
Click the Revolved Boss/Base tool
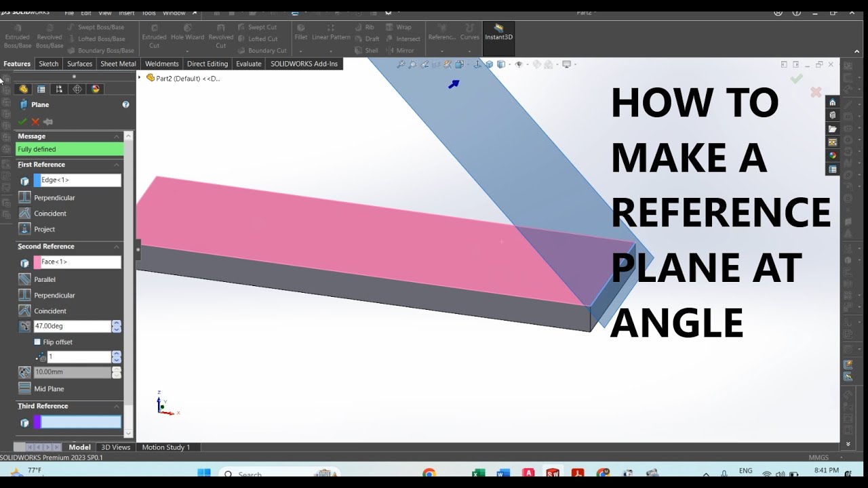(x=50, y=37)
